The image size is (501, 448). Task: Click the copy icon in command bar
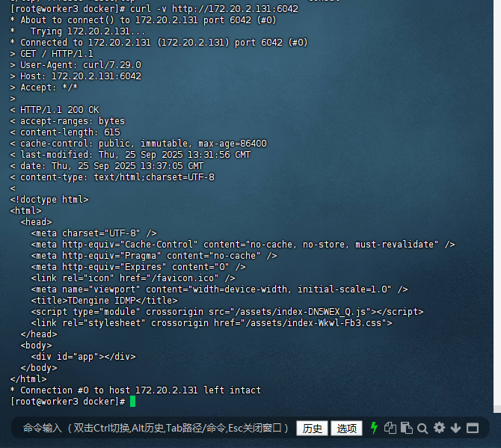coord(390,428)
